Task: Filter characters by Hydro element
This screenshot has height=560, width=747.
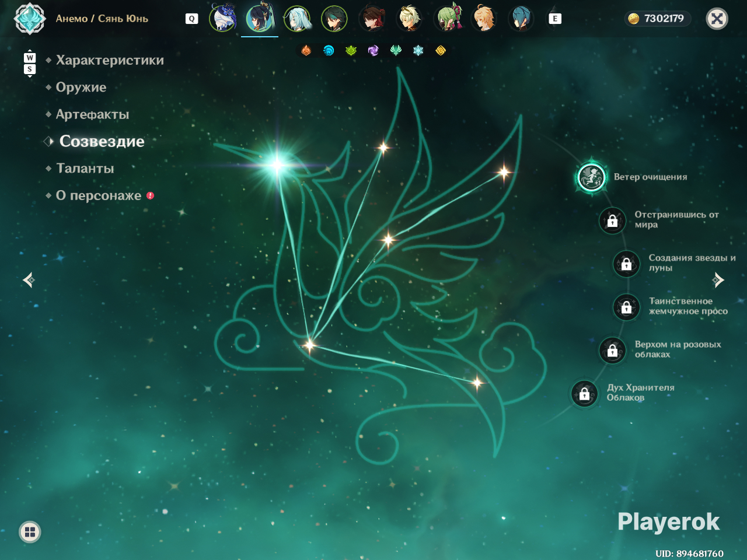Action: (329, 51)
